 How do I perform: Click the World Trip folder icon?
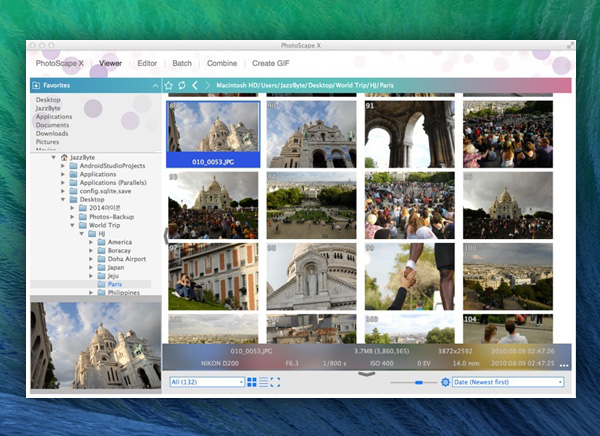pos(83,225)
